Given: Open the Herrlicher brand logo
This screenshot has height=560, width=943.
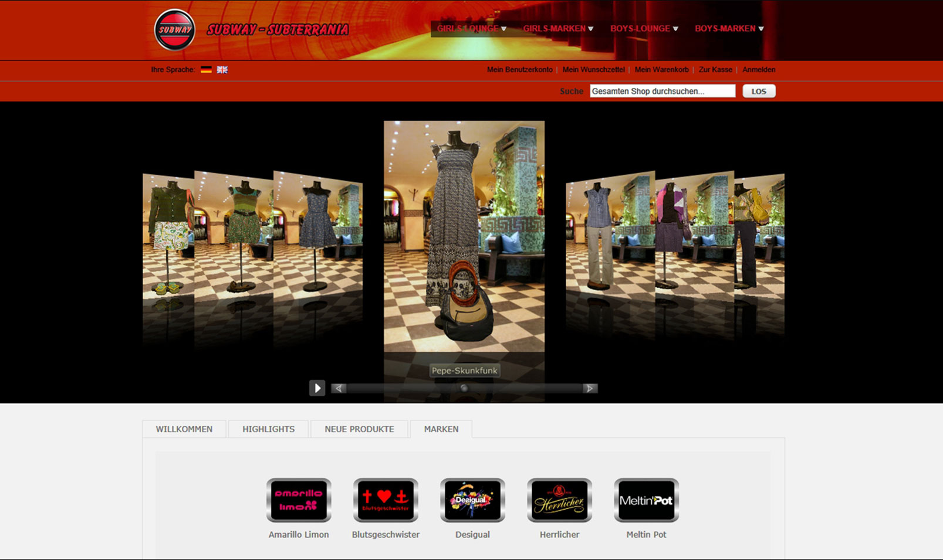Looking at the screenshot, I should point(559,500).
